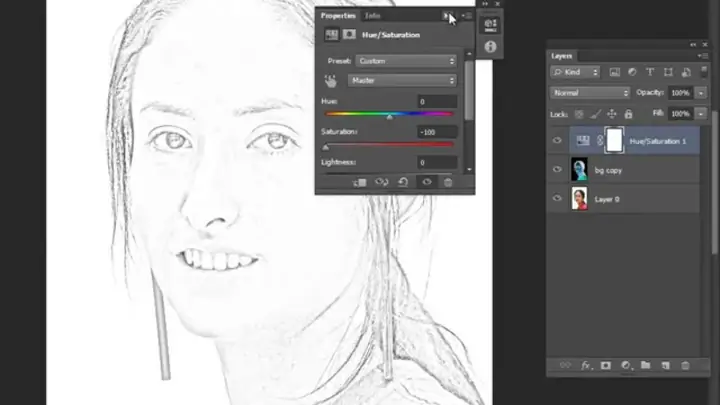
Task: Clip adjustment to layer below icon
Action: point(359,183)
